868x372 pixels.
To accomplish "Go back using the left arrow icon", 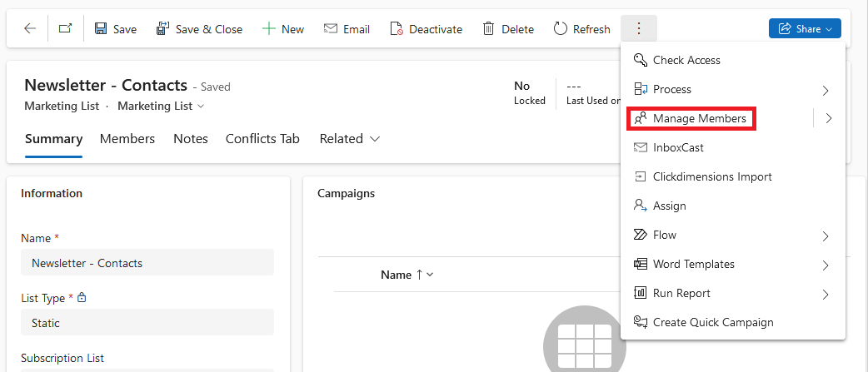I will coord(30,29).
